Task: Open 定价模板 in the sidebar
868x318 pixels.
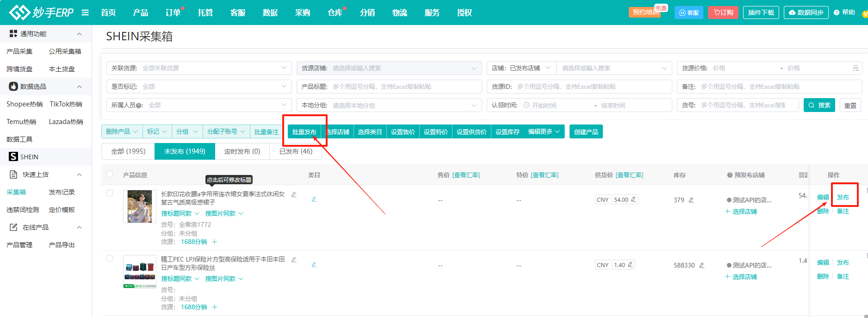Action: (62, 210)
